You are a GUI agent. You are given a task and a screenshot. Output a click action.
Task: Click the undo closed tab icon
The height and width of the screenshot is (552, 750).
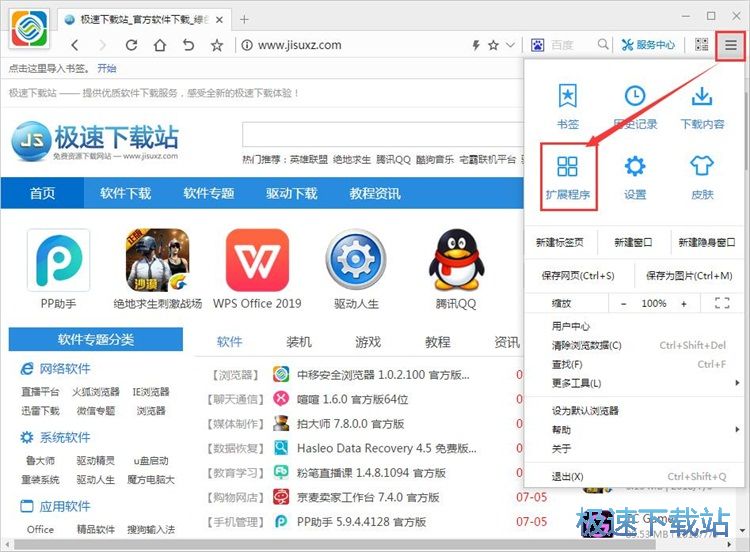pos(188,45)
